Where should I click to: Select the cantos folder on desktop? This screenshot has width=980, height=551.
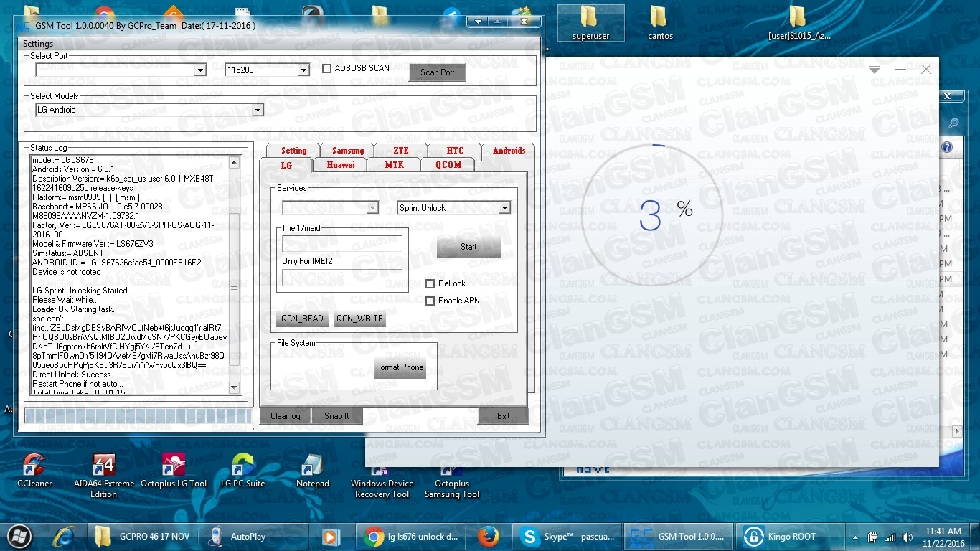[660, 23]
